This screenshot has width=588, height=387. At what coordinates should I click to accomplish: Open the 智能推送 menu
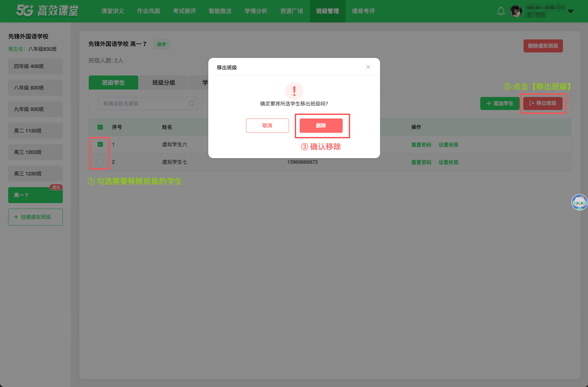pyautogui.click(x=220, y=11)
